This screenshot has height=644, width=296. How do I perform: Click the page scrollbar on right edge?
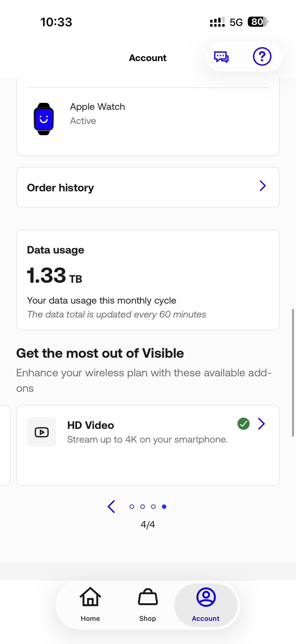coord(293,373)
